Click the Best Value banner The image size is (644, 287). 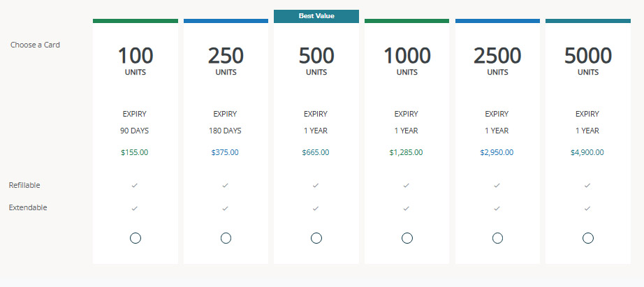(316, 16)
